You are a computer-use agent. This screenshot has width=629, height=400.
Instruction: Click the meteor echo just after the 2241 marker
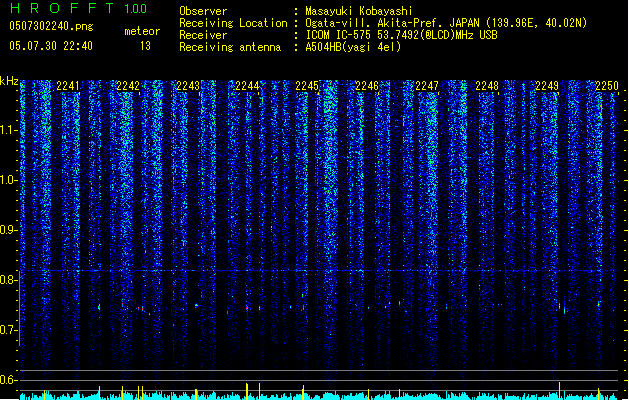coord(99,307)
